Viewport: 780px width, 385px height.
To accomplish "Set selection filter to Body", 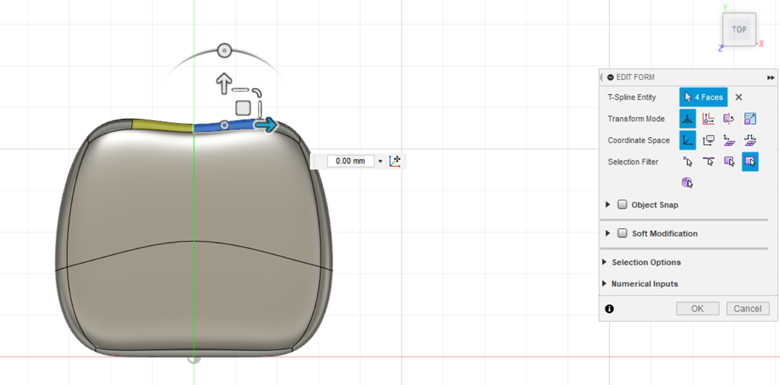I will pos(687,183).
